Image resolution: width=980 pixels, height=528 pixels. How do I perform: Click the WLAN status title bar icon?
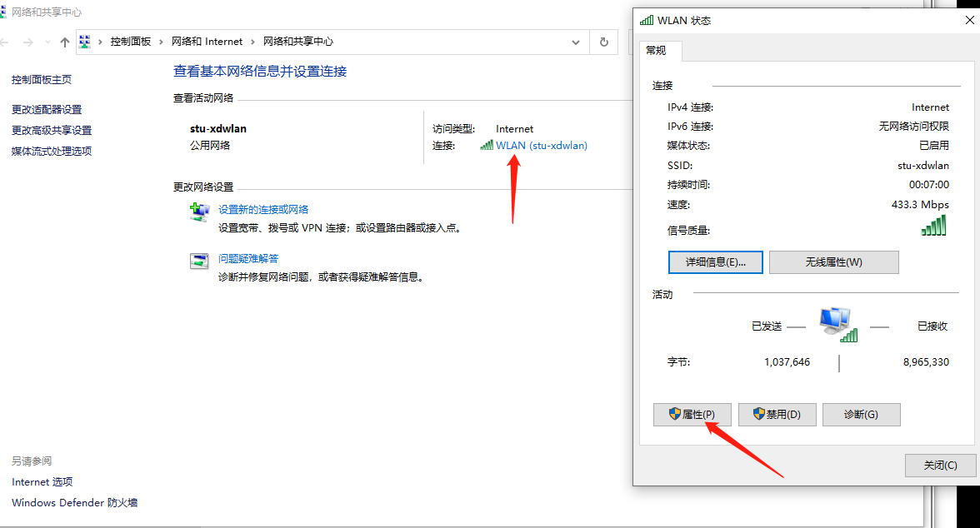647,21
